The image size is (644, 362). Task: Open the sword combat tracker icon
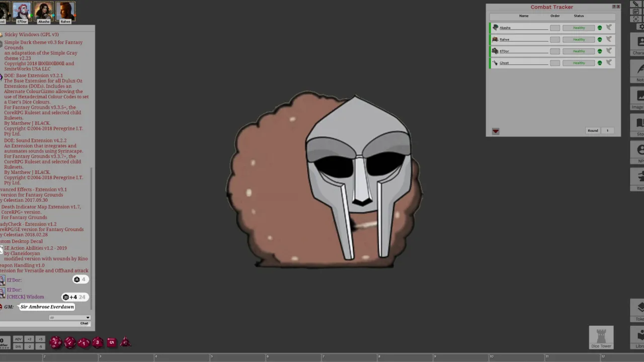pos(636,4)
